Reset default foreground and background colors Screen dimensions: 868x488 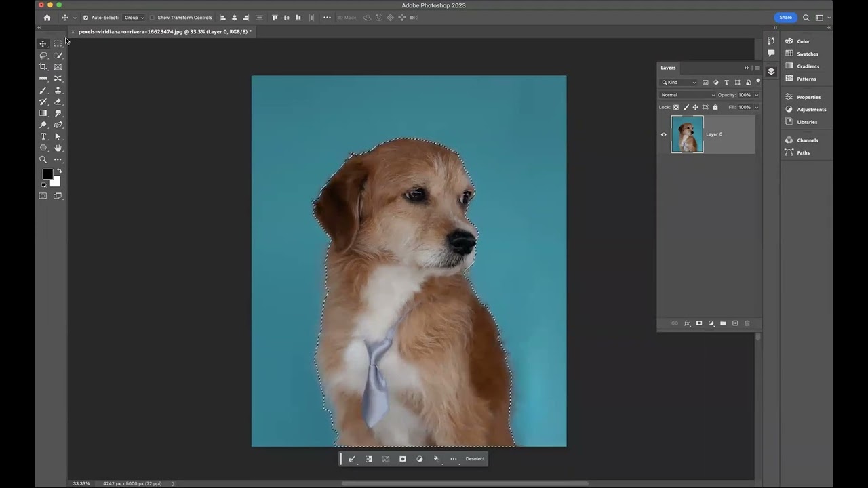tap(44, 185)
